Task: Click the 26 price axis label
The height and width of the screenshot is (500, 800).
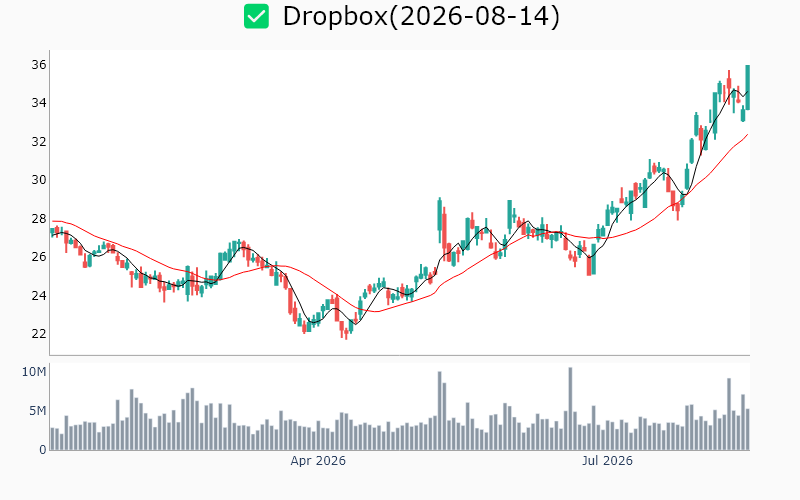Action: [39, 257]
